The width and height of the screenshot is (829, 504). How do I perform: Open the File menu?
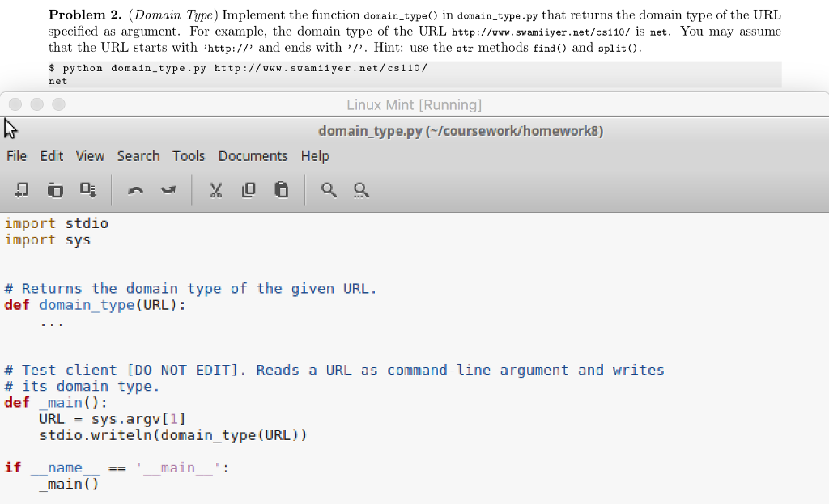16,156
